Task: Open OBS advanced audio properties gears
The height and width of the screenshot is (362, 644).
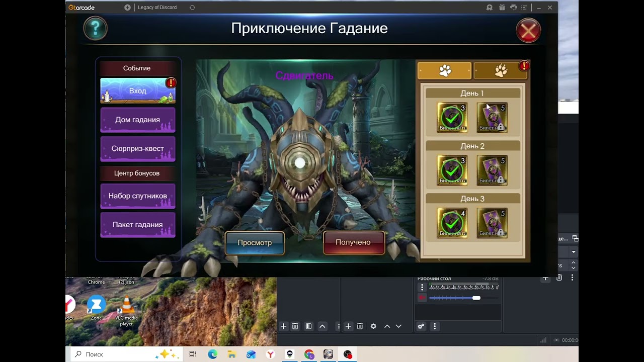Action: 421,326
